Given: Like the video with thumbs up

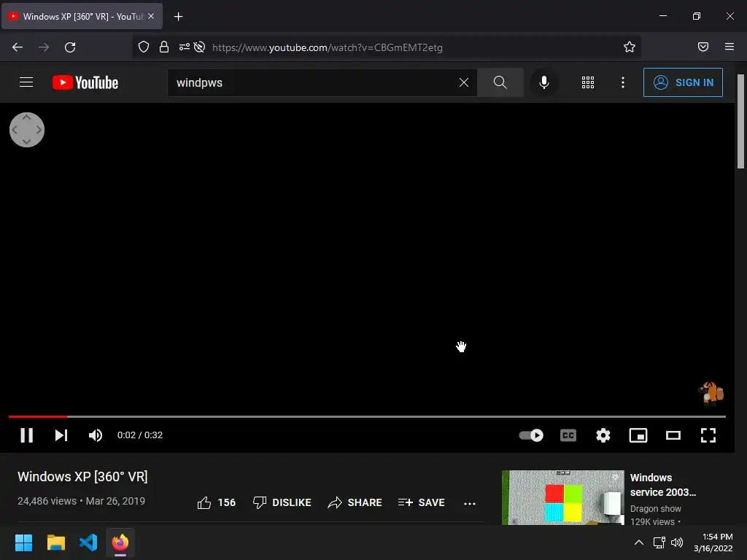Looking at the screenshot, I should (216, 502).
